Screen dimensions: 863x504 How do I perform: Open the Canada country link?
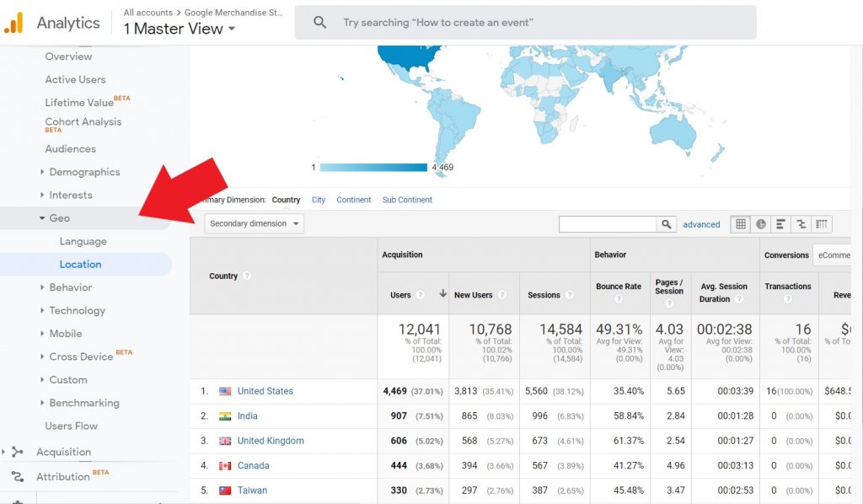click(x=253, y=465)
